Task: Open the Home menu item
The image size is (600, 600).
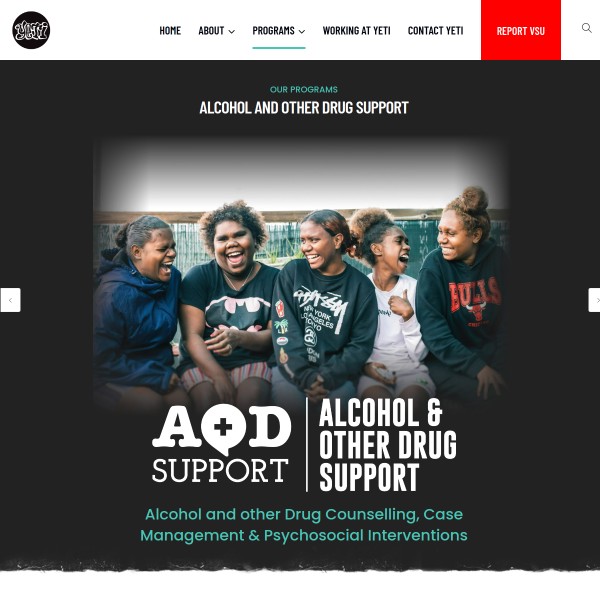Action: coord(170,31)
